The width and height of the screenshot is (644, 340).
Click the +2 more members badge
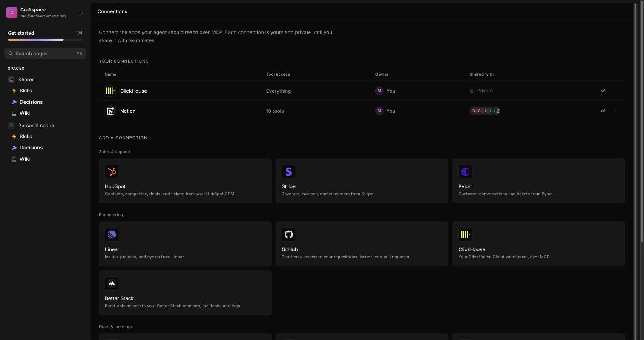(x=496, y=111)
